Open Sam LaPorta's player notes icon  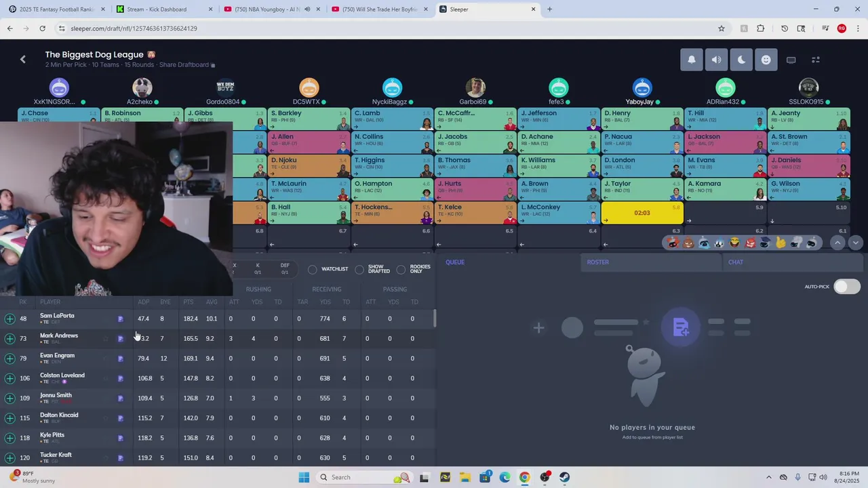(x=121, y=319)
